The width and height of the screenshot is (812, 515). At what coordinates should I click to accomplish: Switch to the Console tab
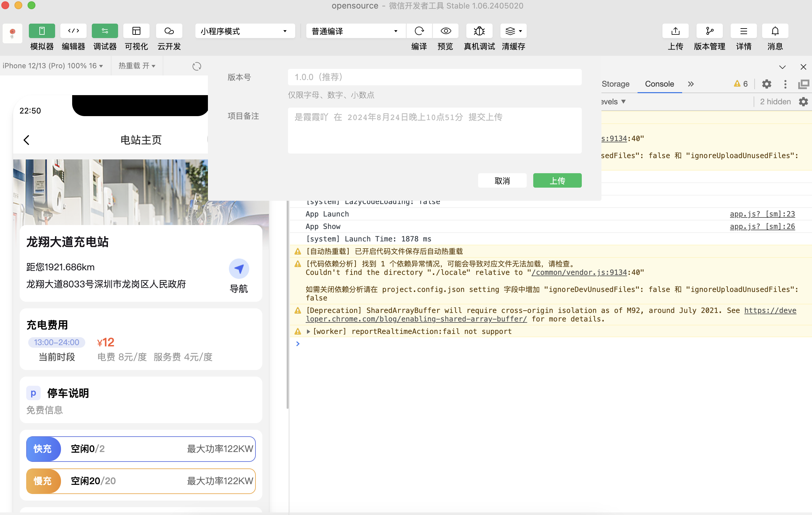tap(659, 84)
